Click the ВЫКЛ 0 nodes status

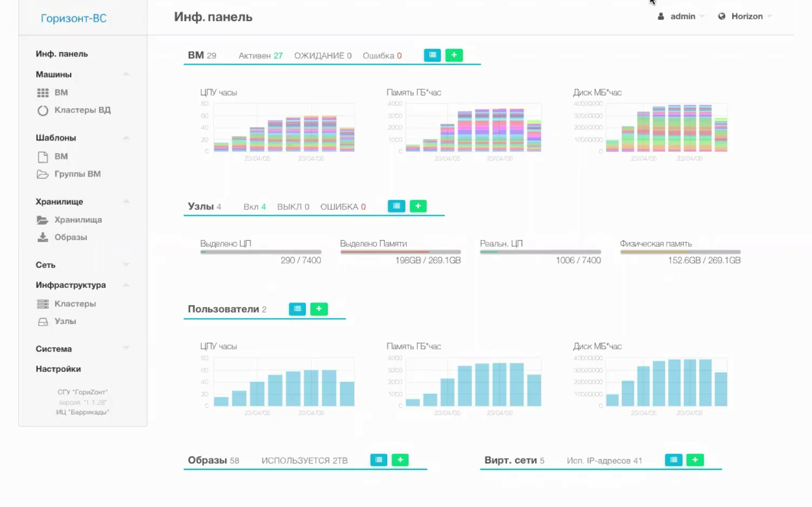tap(293, 207)
